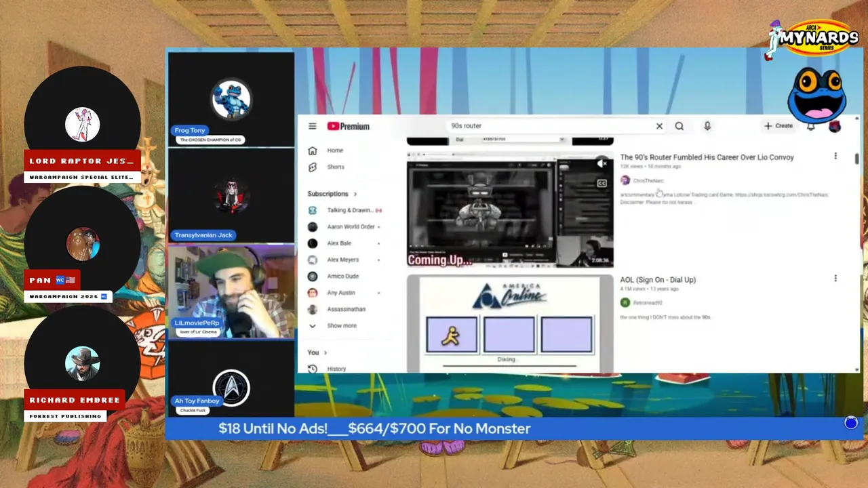Toggle captions CC on video preview
This screenshot has width=868, height=488.
(x=601, y=183)
